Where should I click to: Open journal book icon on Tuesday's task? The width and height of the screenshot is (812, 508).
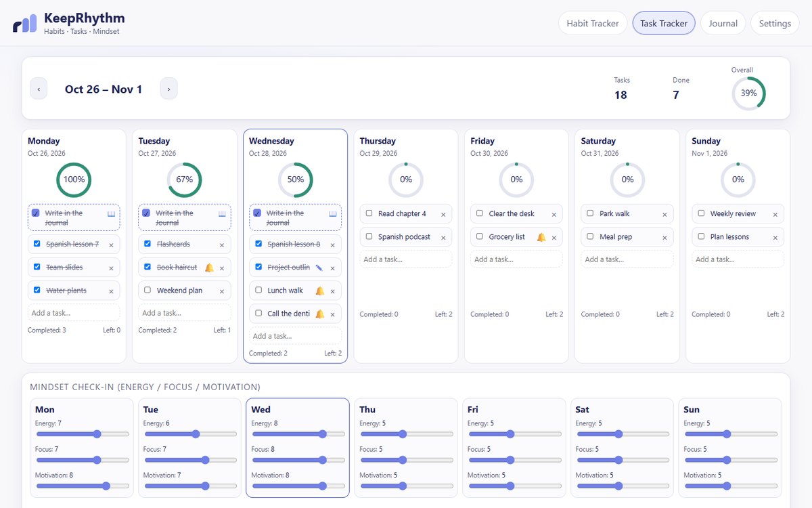click(x=222, y=213)
